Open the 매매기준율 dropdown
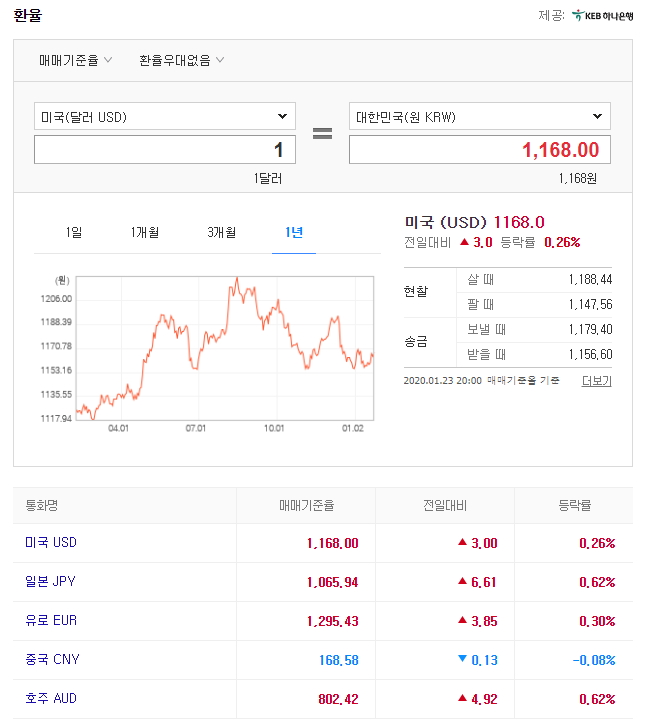Image resolution: width=647 pixels, height=728 pixels. [75, 60]
